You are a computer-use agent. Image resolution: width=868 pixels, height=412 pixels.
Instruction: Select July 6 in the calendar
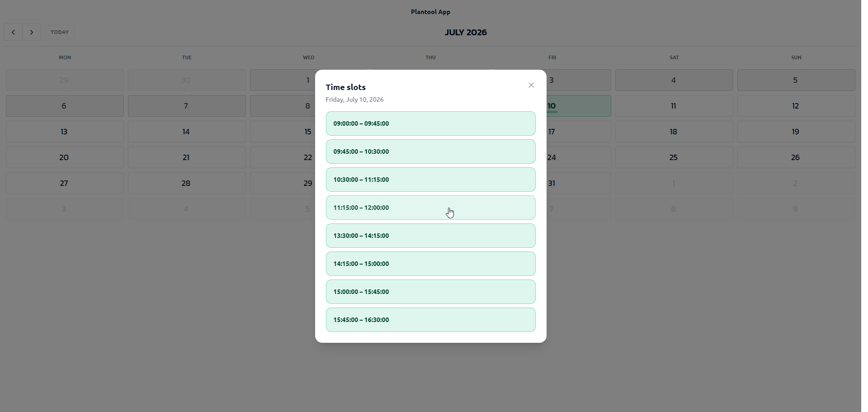tap(65, 106)
